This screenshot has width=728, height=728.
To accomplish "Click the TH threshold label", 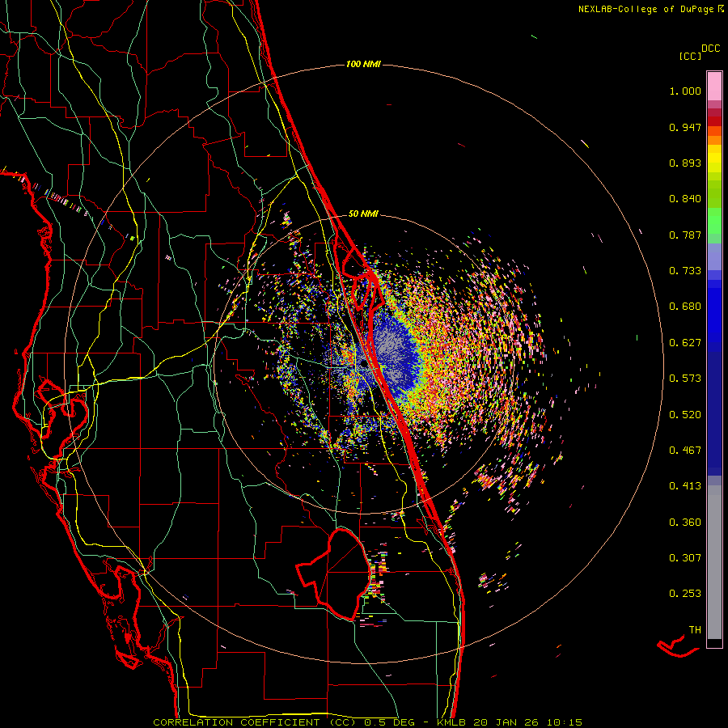I will pyautogui.click(x=695, y=630).
